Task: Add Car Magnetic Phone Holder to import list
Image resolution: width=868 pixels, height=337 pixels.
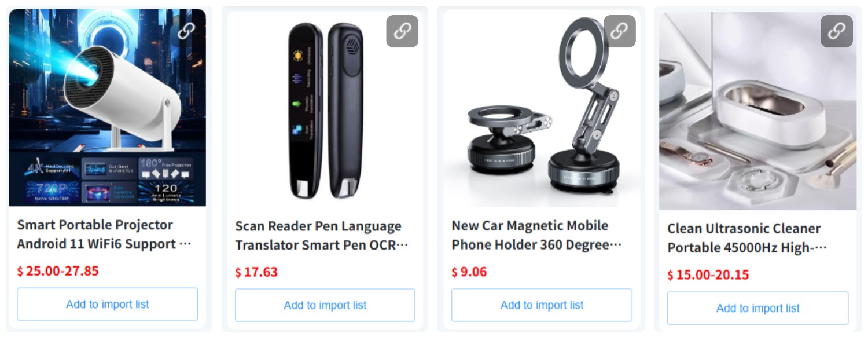Action: point(542,305)
